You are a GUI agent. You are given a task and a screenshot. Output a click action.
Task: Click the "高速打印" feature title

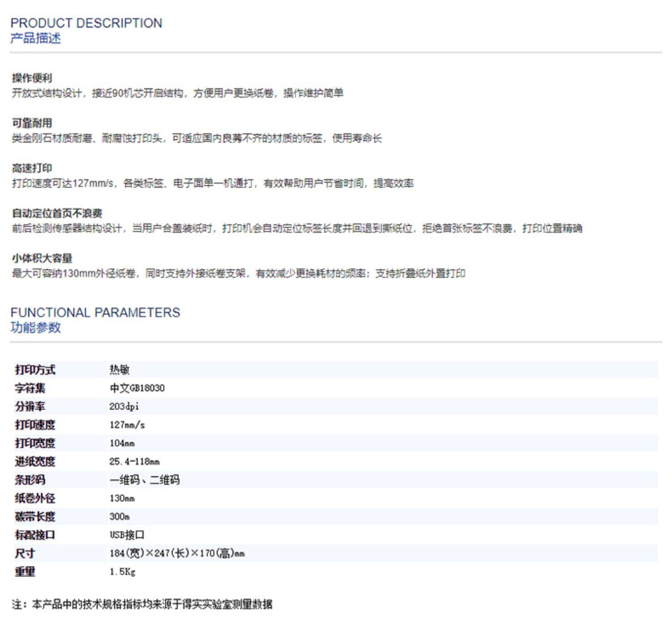(32, 168)
